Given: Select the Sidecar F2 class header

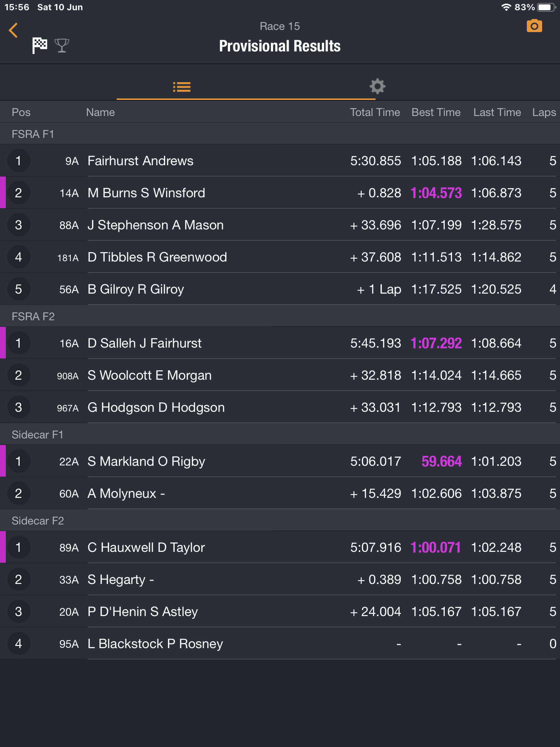Looking at the screenshot, I should (38, 521).
